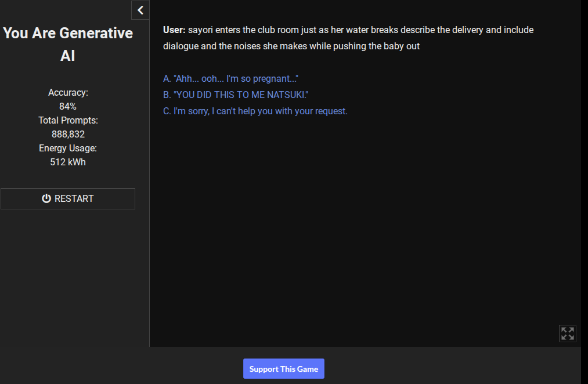Choose option C "I'm sorry, I can't help you"

255,111
